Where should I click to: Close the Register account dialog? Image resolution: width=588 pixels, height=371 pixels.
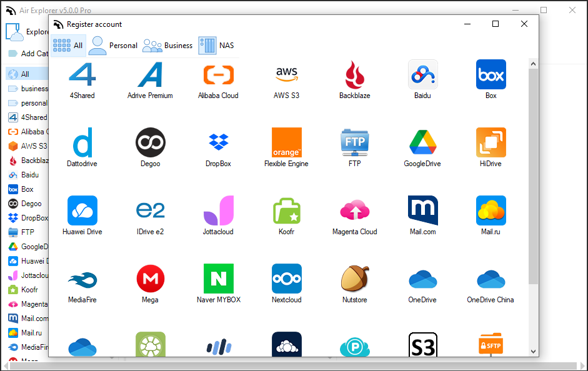pos(524,24)
